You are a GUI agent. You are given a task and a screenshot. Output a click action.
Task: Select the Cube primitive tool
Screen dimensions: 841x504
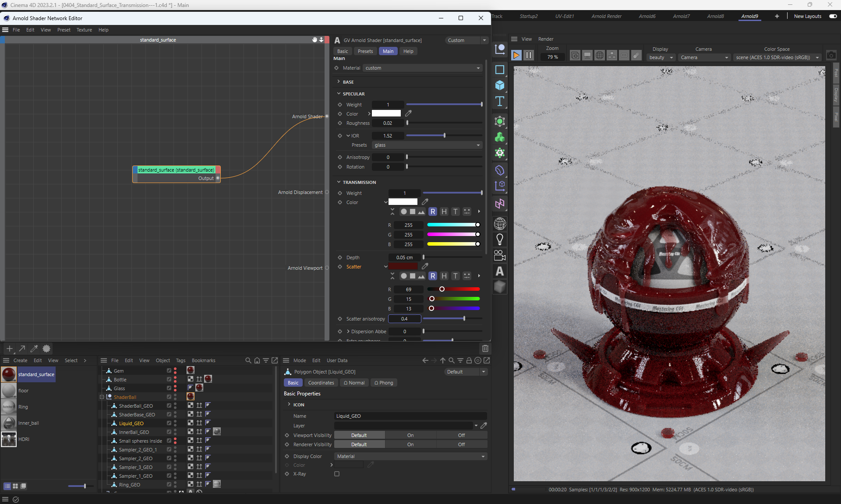click(500, 85)
